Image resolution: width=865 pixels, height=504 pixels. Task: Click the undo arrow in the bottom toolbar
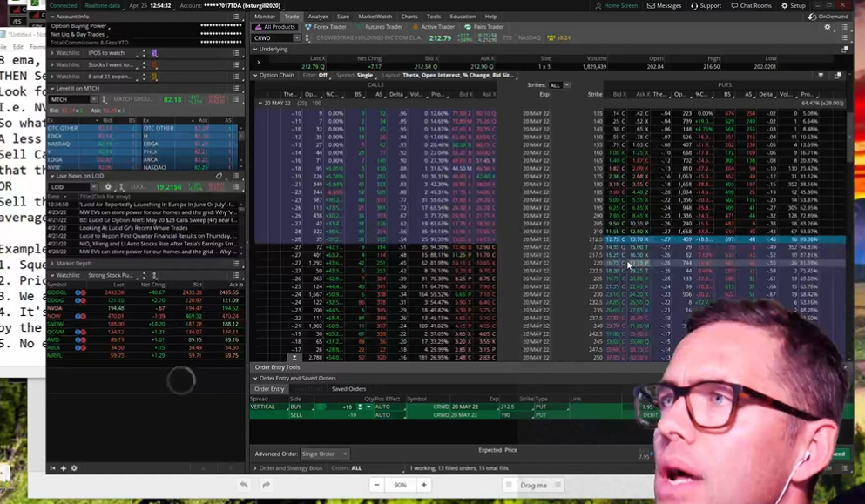pos(244,485)
